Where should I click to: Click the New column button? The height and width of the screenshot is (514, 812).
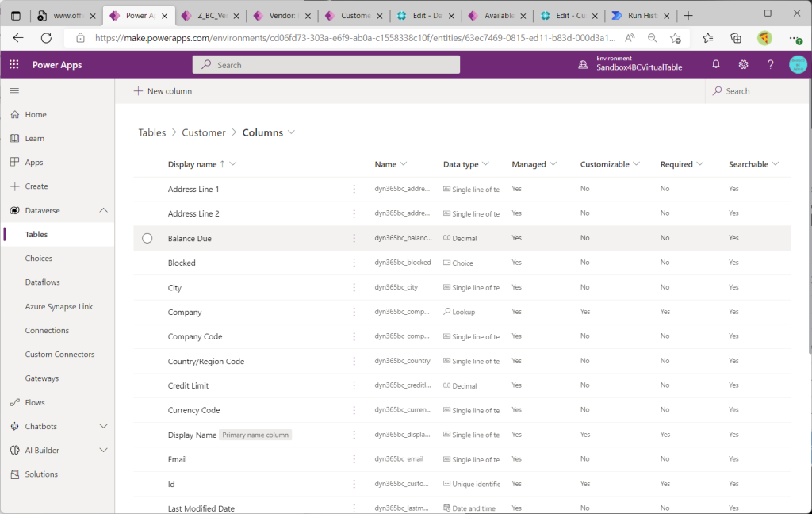163,91
